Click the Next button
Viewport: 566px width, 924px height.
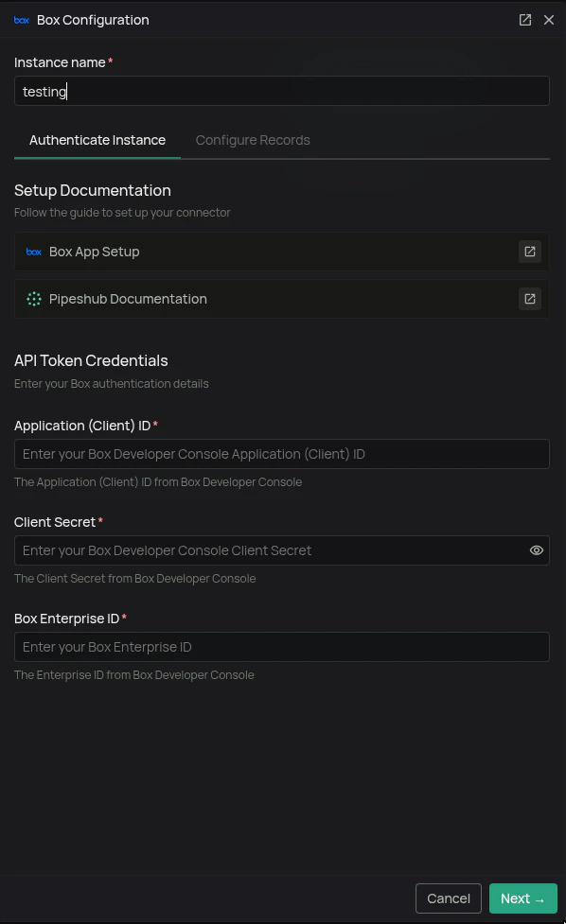(x=523, y=898)
